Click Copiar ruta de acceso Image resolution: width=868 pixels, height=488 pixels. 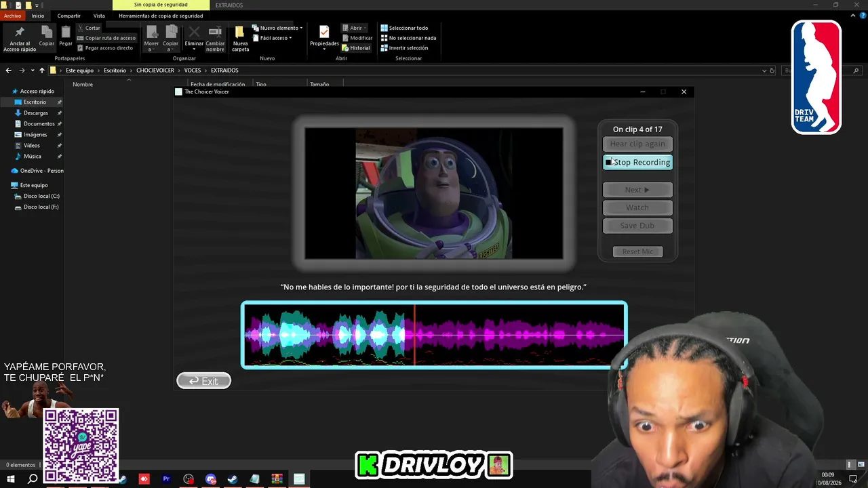coord(106,38)
